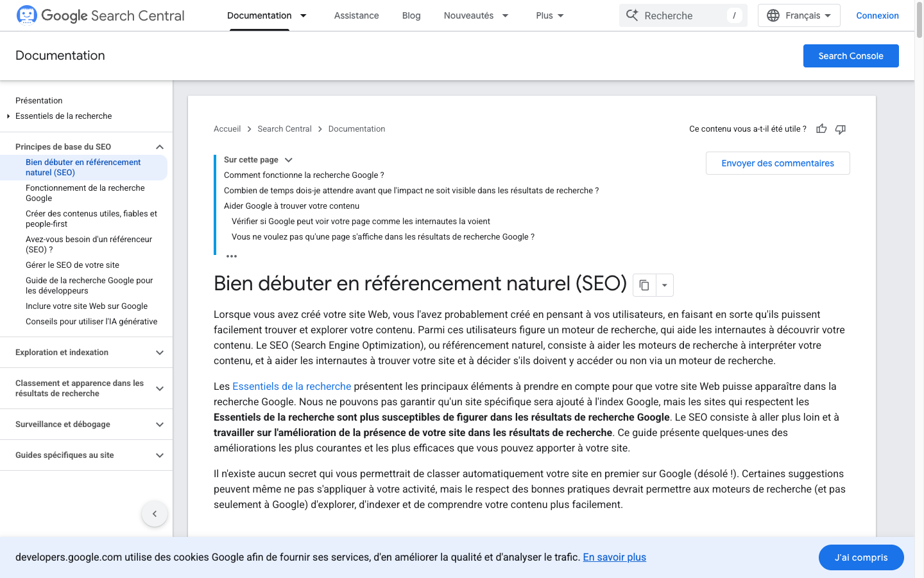Screen dimensions: 924x578
Task: Open the Documentation tab
Action: click(x=259, y=15)
